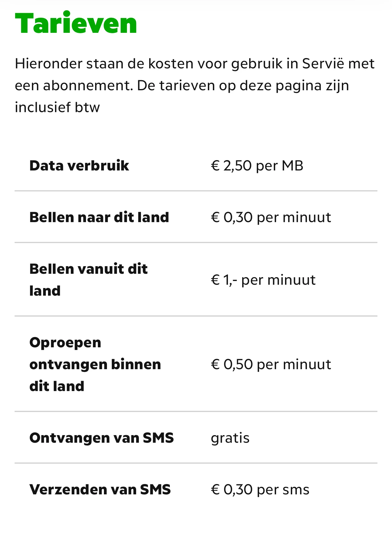
Task: Select the Data verbruik row label
Action: [x=79, y=166]
